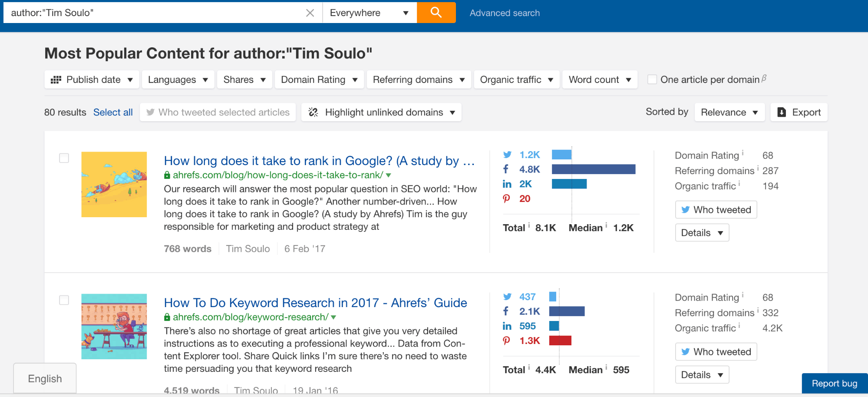
Task: Click LinkedIn icon beside 595 shares
Action: tap(507, 326)
